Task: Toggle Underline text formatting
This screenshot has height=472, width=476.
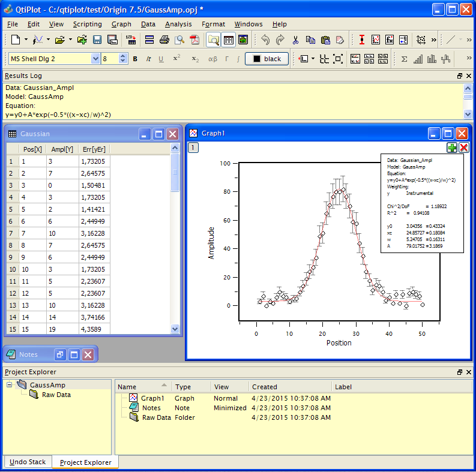Action: pyautogui.click(x=161, y=59)
